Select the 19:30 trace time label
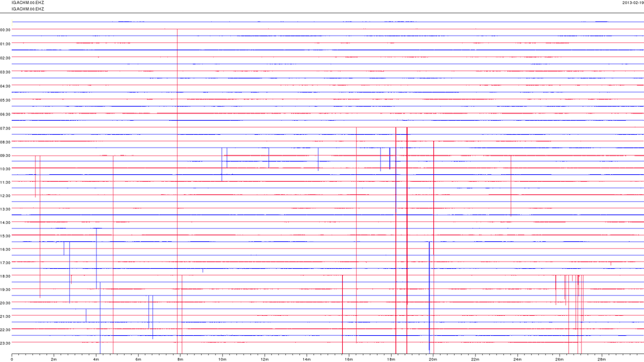This screenshot has height=362, width=644. click(5, 290)
